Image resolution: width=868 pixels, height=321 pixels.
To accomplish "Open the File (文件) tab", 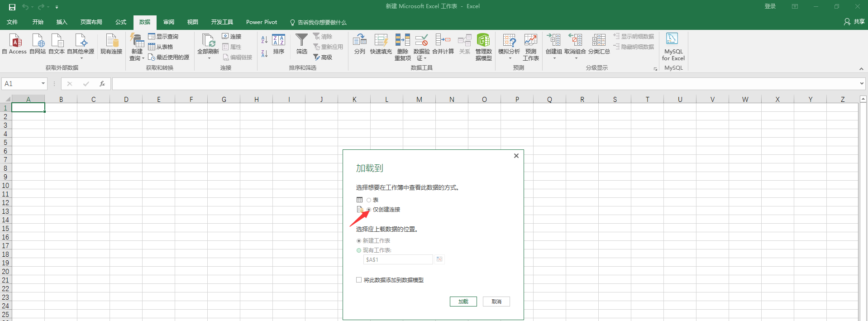I will [x=12, y=22].
